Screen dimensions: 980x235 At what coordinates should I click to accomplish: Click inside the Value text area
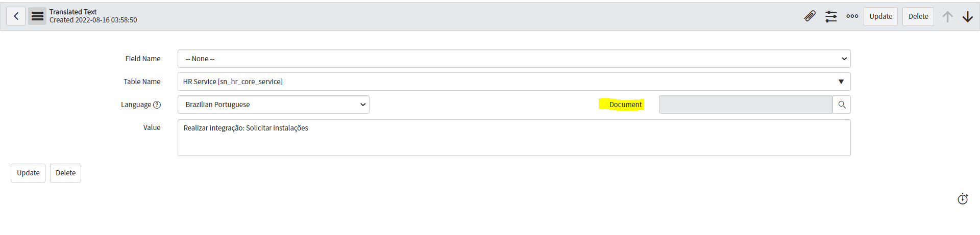[x=514, y=138]
